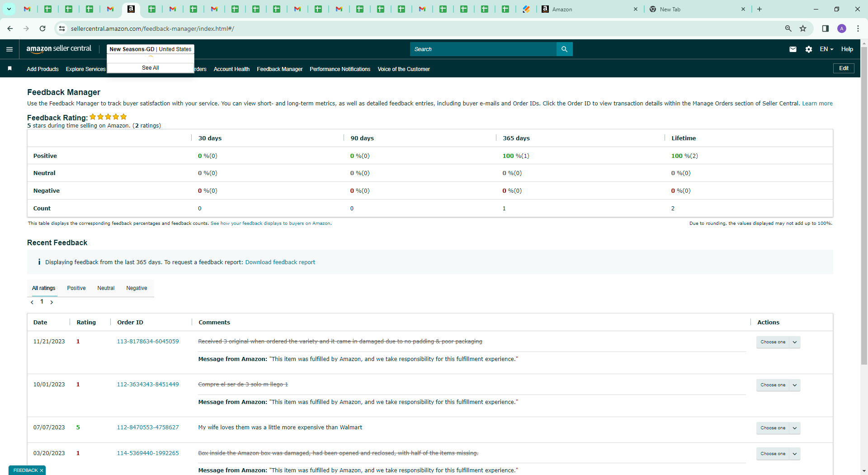The height and width of the screenshot is (475, 868).
Task: Open Chrome three-dot menu
Action: pyautogui.click(x=858, y=28)
